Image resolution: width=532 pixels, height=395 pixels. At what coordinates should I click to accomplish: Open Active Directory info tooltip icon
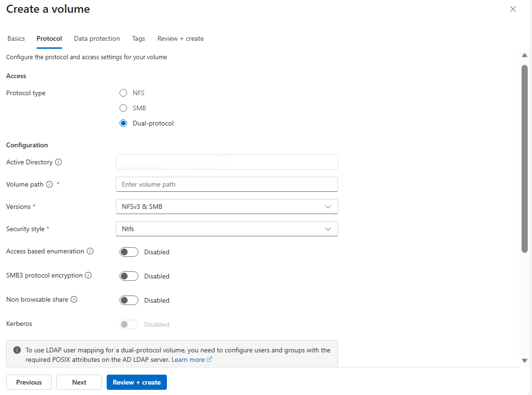pos(58,162)
